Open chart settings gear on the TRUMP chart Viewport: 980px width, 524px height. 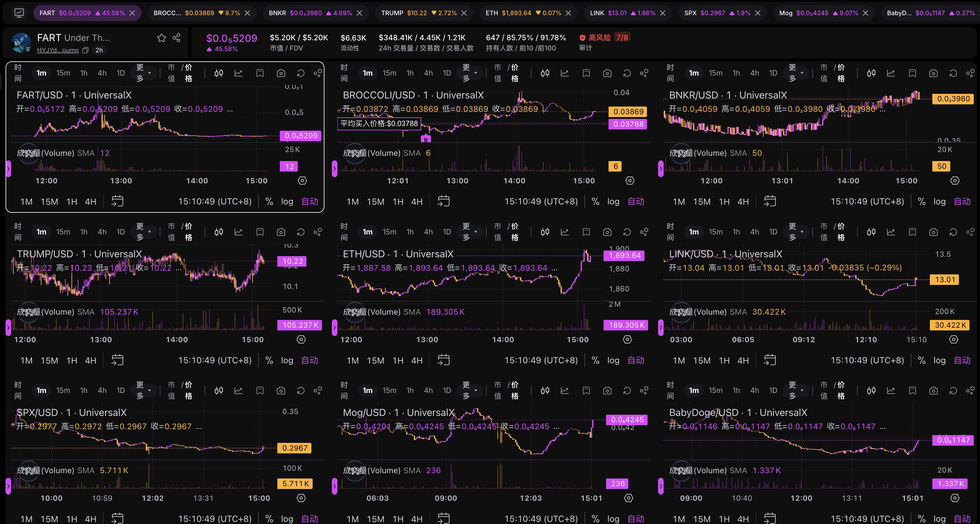(301, 339)
